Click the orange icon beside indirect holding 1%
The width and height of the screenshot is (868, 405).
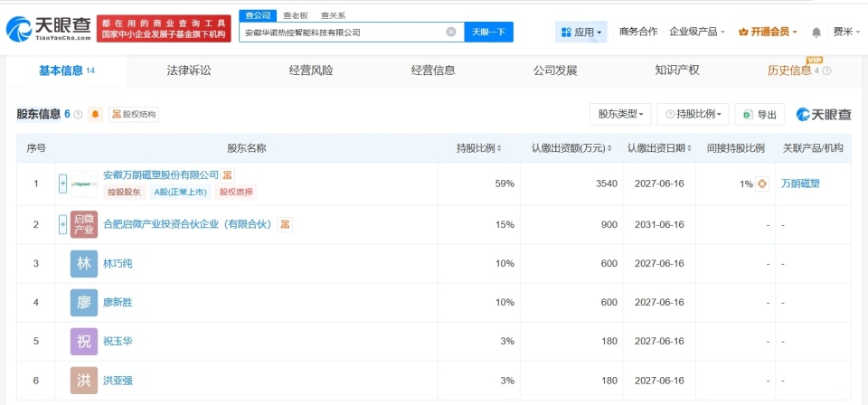pos(762,184)
